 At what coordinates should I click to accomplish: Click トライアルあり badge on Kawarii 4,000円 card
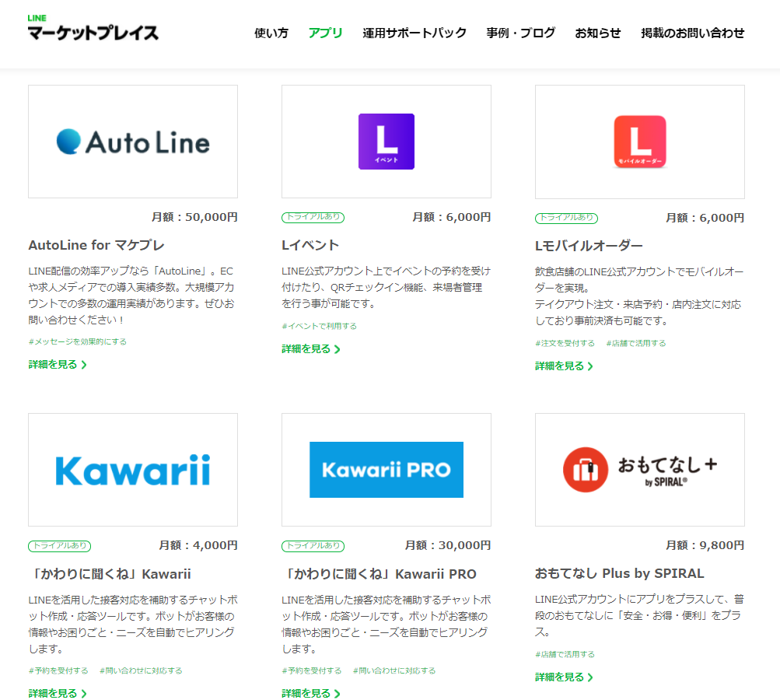click(60, 546)
